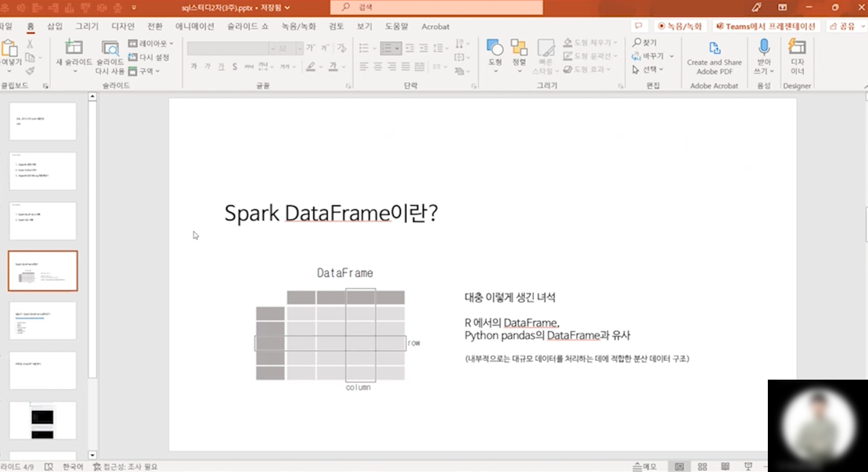Click Reset slide (다시 설정)
Screen dimensions: 868x472
coord(149,57)
